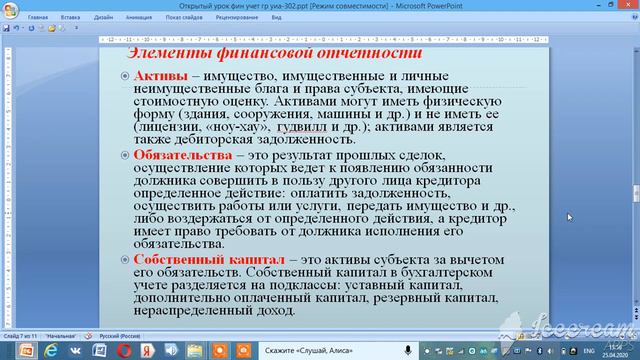Open the round Office button menu
The image size is (640, 360).
pyautogui.click(x=10, y=10)
